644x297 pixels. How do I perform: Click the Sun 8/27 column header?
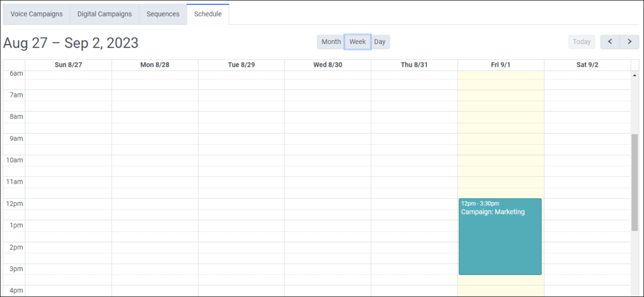[69, 65]
